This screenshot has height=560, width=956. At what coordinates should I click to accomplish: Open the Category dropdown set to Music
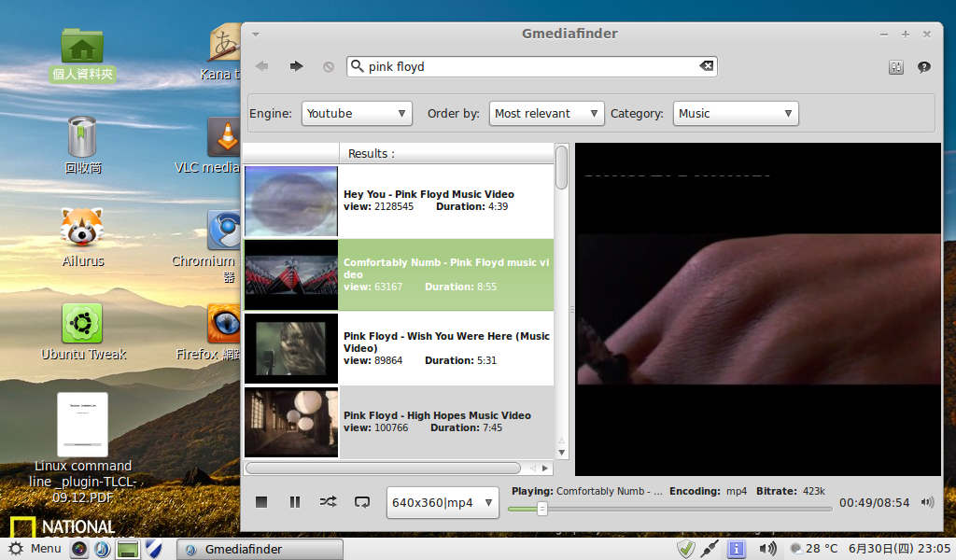click(x=736, y=113)
